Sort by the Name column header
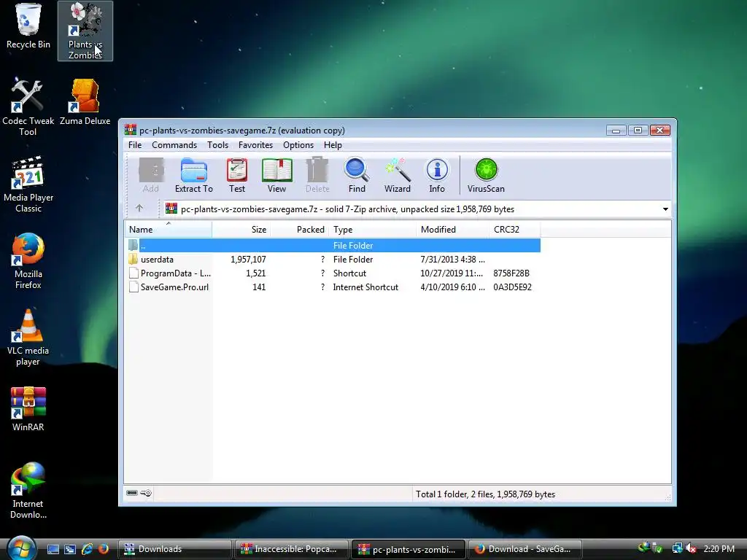 [169, 230]
